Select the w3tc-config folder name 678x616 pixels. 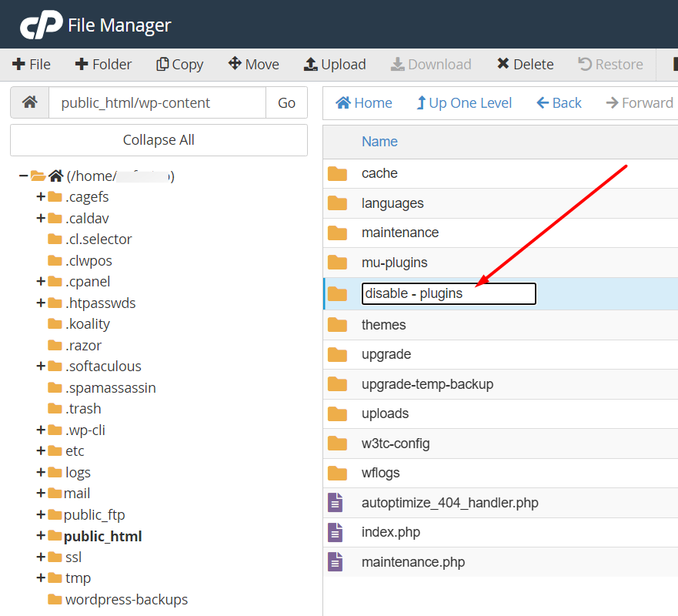396,444
